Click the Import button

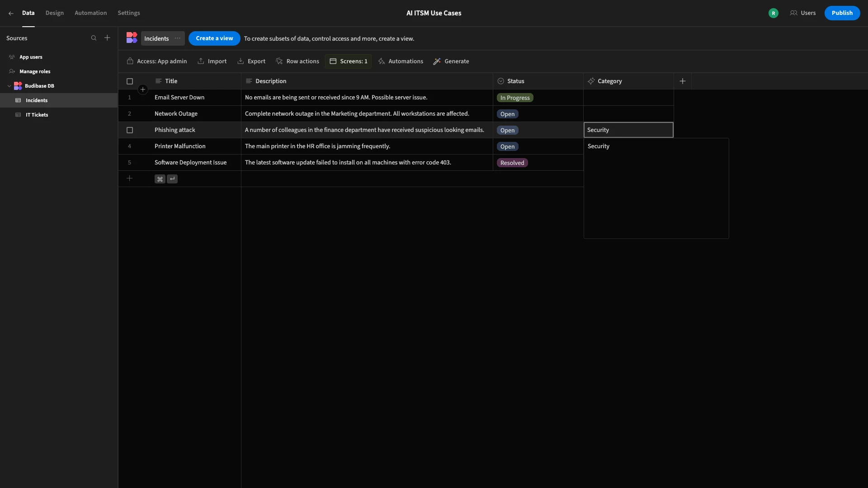click(212, 61)
